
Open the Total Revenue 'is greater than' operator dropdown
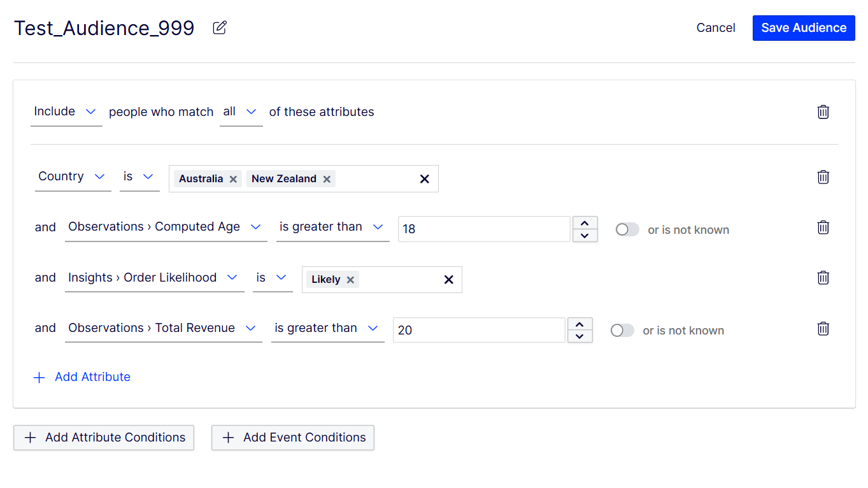click(327, 328)
